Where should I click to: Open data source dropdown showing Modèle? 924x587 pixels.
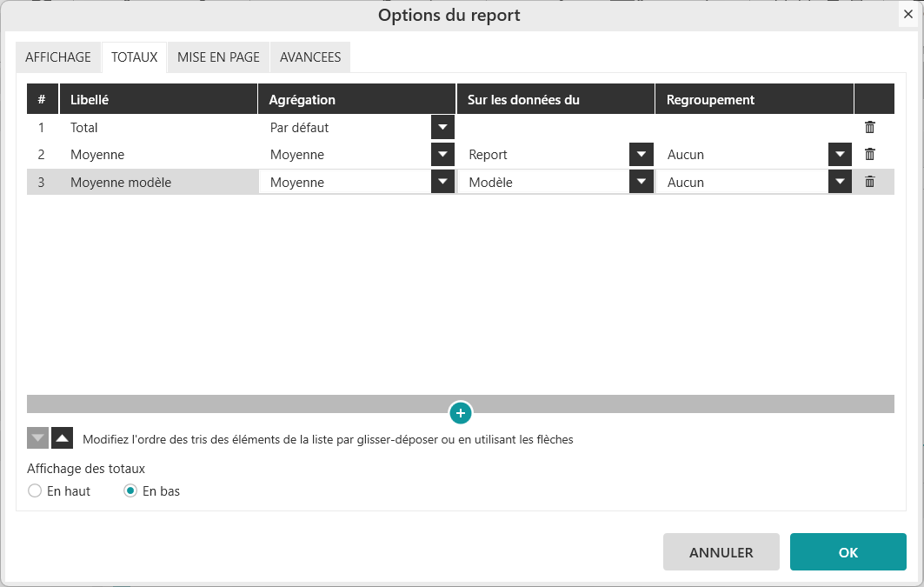point(641,183)
